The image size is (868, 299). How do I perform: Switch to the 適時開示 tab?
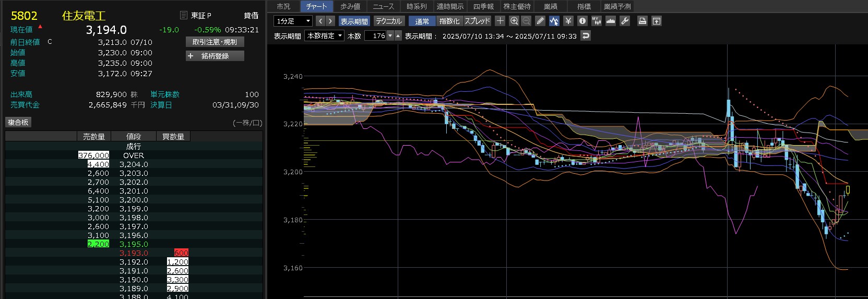point(450,6)
